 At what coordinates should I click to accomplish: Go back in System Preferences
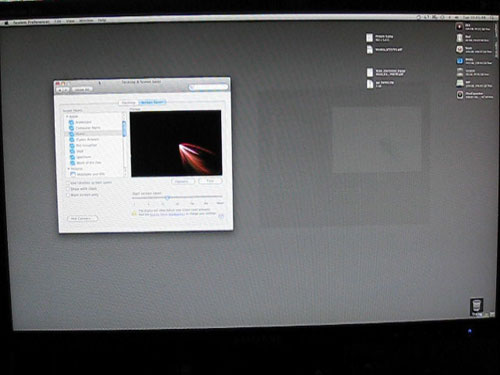[60, 90]
